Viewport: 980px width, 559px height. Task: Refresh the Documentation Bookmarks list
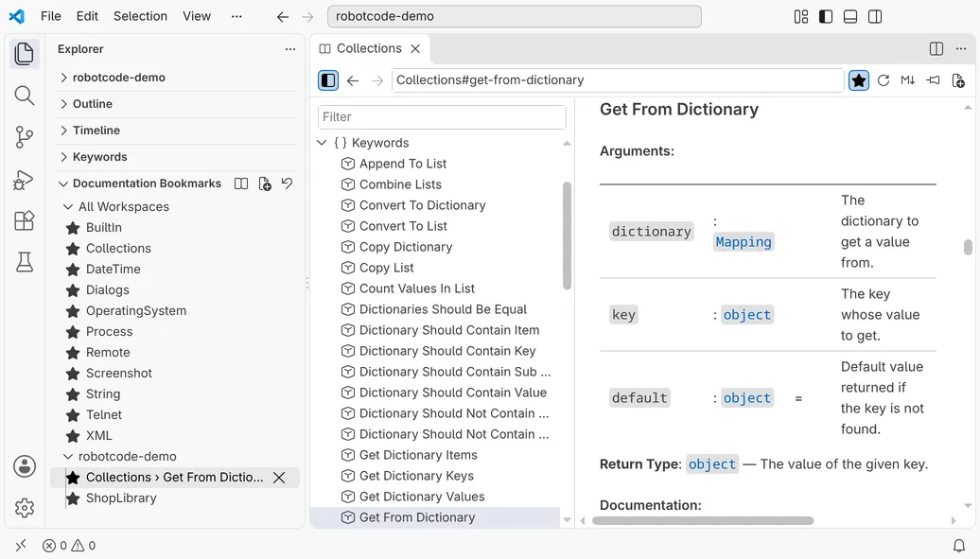[287, 183]
